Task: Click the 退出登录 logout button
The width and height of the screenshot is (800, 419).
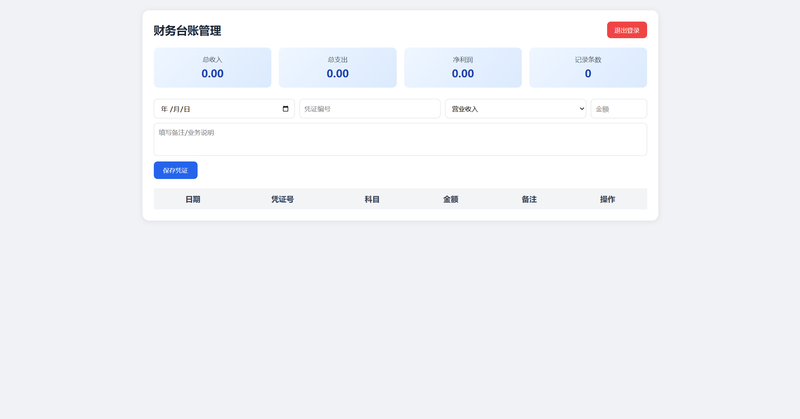Action: 627,30
